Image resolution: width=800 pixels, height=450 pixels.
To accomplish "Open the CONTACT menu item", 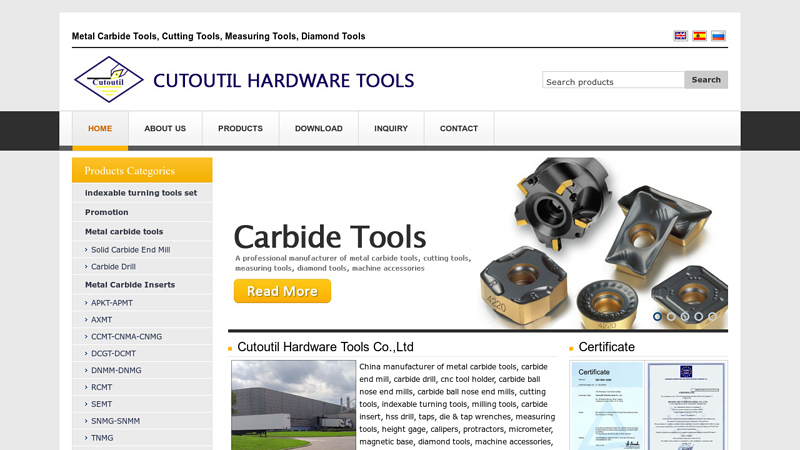I will coord(459,129).
